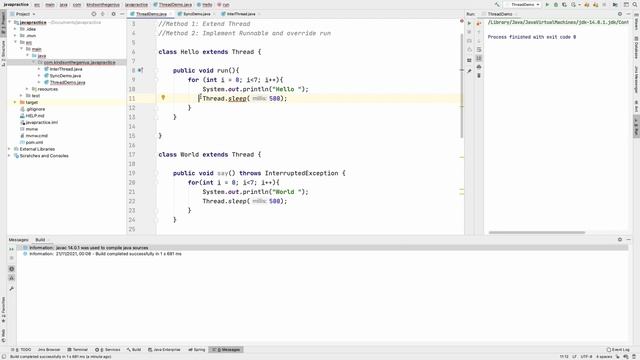Click the editor vertical scrollbar
Image resolution: width=640 pixels, height=360 pixels.
[x=462, y=86]
